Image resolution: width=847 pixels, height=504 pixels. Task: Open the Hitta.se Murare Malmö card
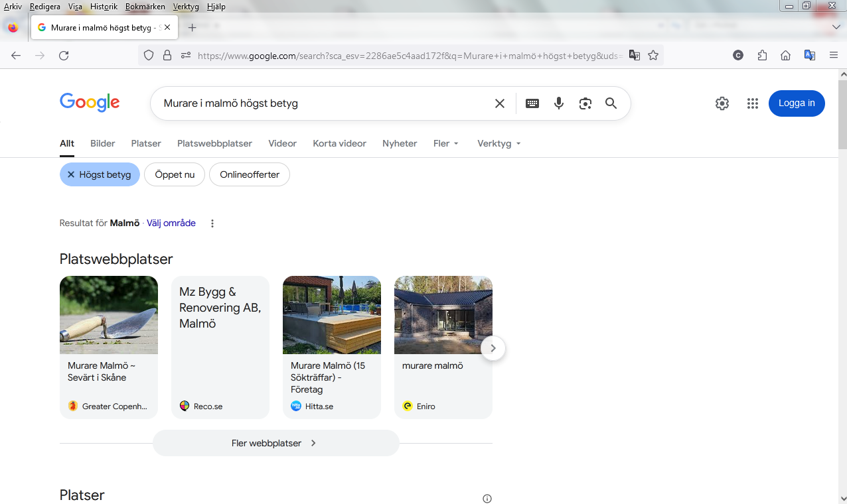coord(332,347)
